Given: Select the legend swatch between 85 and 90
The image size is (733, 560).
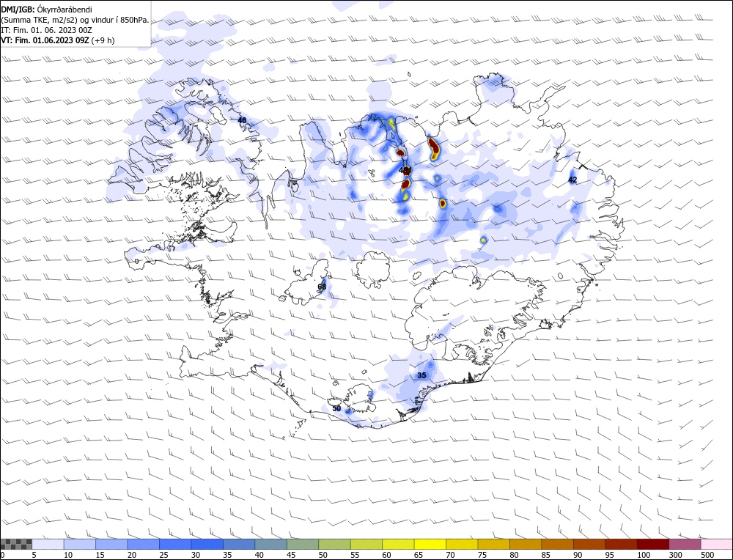Looking at the screenshot, I should click(557, 544).
